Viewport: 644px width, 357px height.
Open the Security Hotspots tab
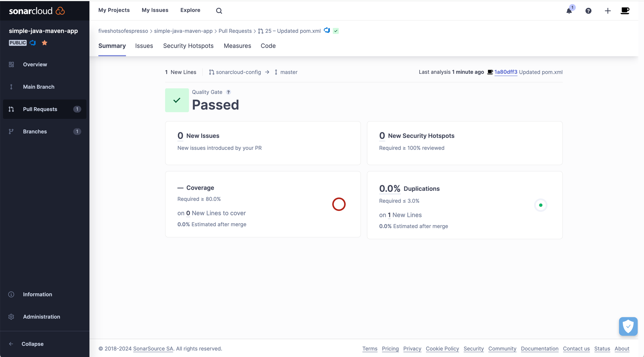click(188, 45)
